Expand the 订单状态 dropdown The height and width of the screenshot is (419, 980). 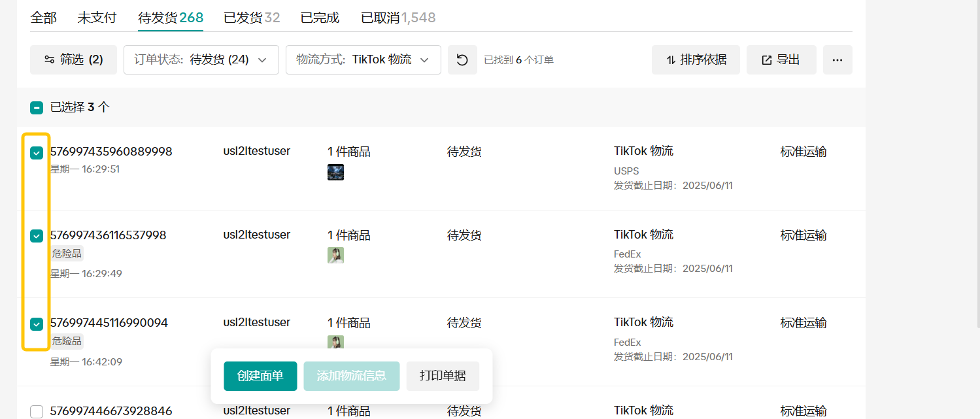pyautogui.click(x=201, y=60)
